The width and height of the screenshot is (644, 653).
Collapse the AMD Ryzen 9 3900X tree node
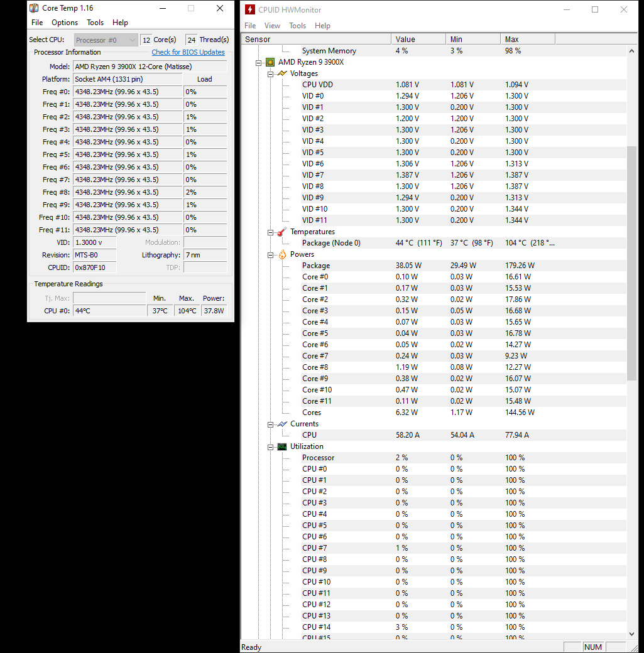tap(258, 62)
